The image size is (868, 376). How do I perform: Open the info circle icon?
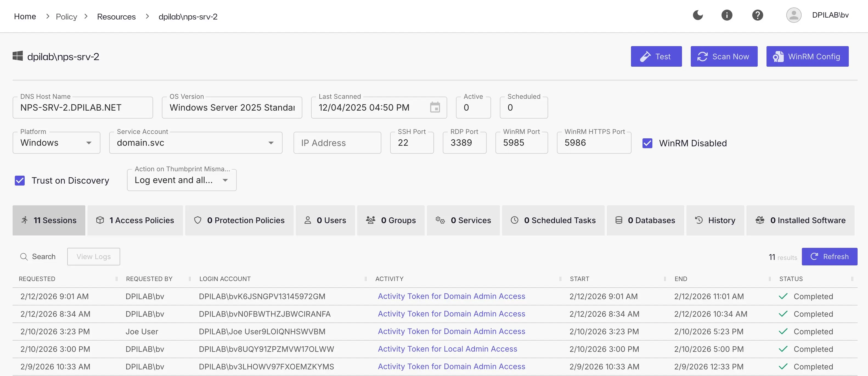click(x=727, y=15)
